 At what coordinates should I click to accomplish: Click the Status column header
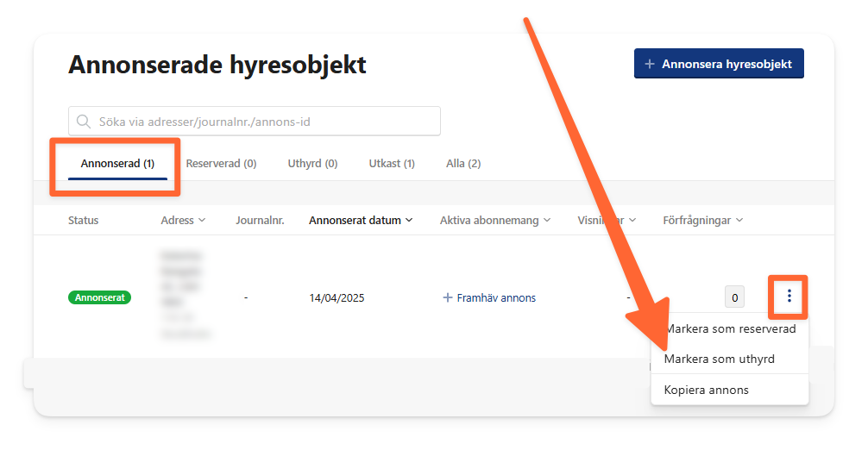83,220
